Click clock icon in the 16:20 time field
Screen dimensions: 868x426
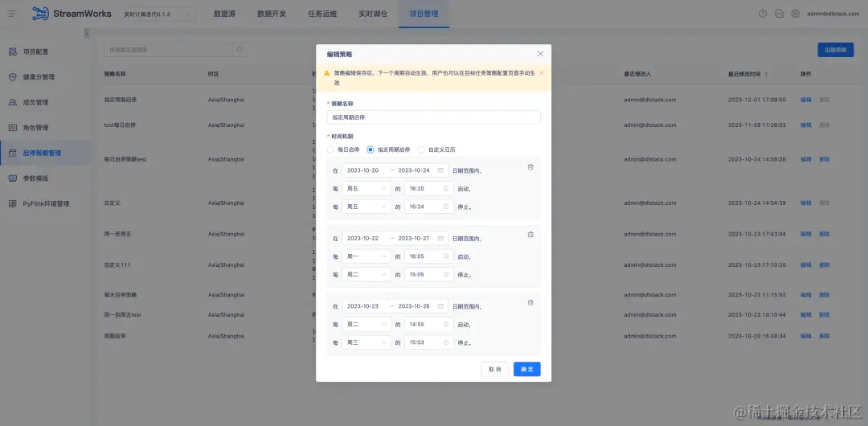point(445,188)
